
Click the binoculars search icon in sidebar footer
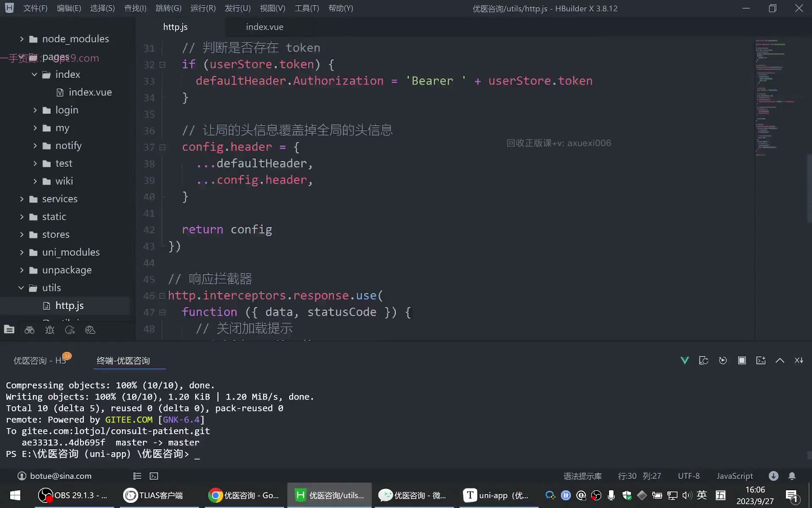click(x=29, y=330)
